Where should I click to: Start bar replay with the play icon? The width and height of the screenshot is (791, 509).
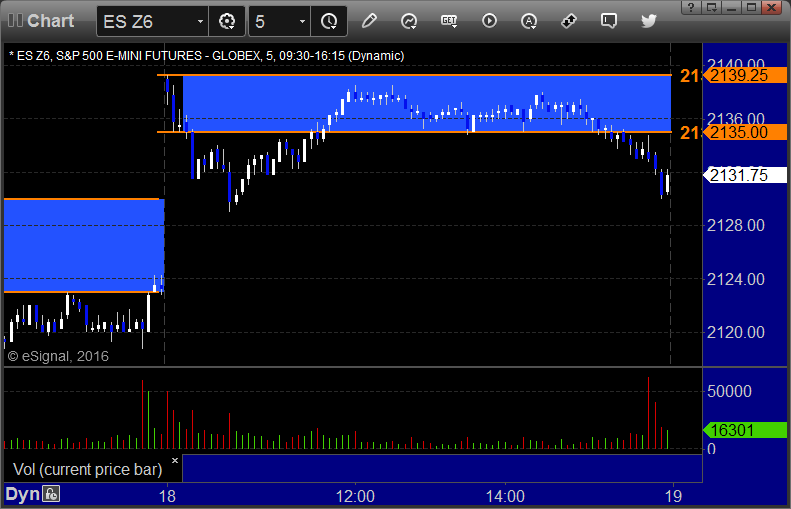pos(489,21)
